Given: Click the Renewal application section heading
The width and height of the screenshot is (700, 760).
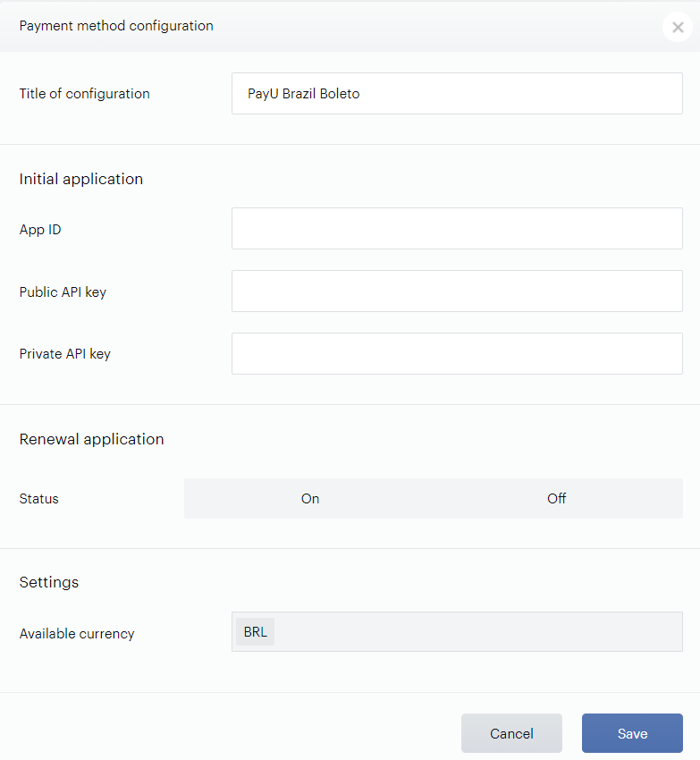Looking at the screenshot, I should pos(91,439).
